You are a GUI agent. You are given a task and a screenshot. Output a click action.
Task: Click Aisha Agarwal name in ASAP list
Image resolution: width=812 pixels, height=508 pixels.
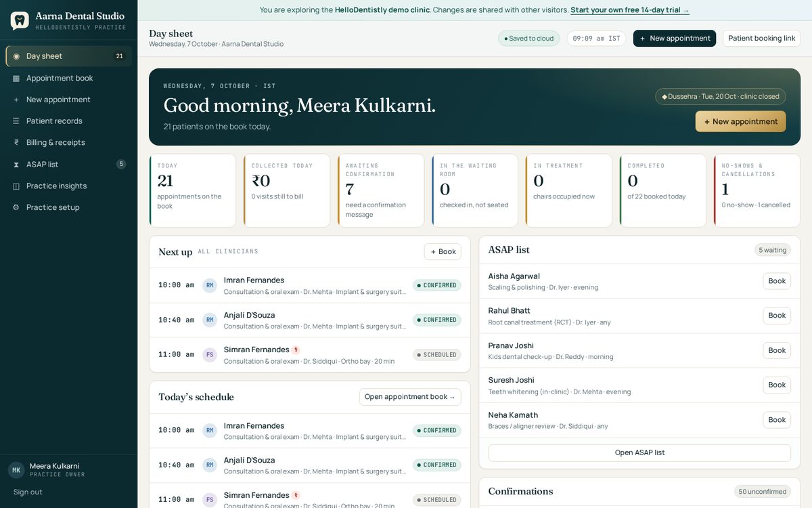(514, 276)
